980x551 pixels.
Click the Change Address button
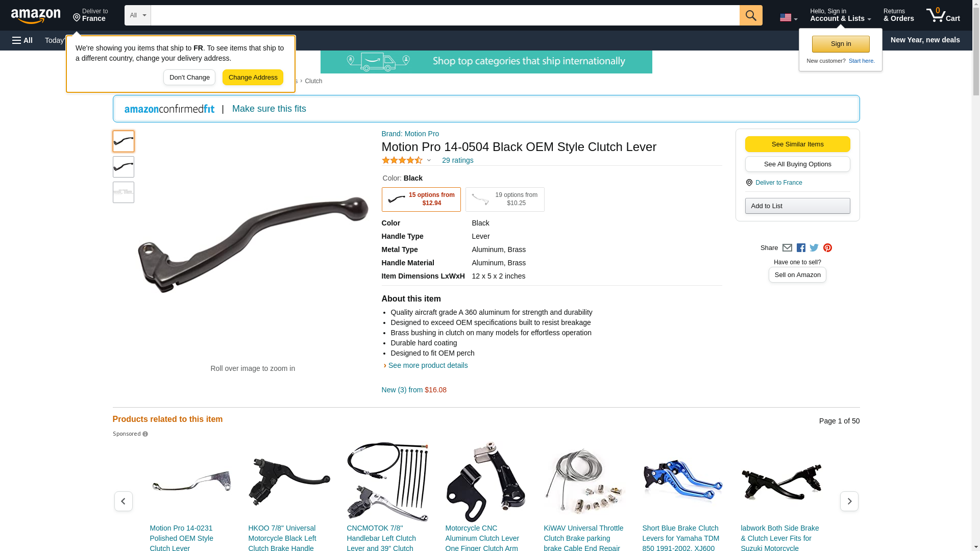(x=253, y=78)
